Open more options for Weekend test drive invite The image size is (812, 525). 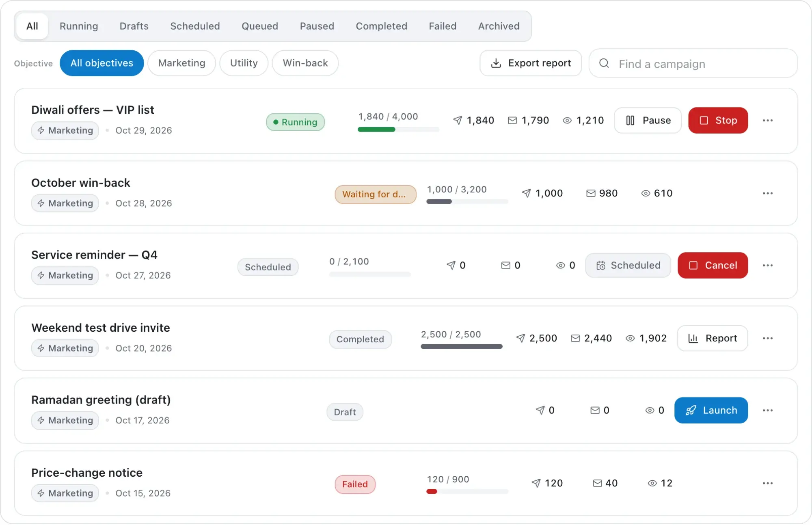pos(767,338)
